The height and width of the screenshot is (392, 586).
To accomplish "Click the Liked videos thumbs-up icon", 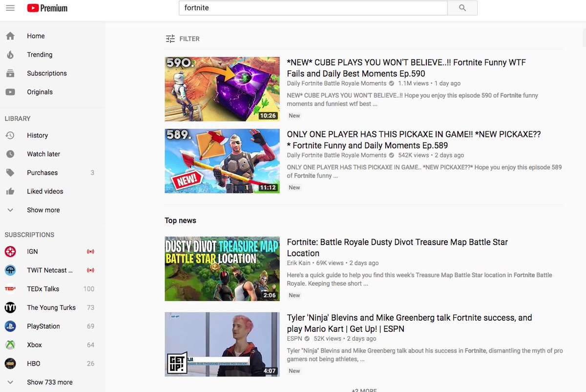I will [x=10, y=191].
